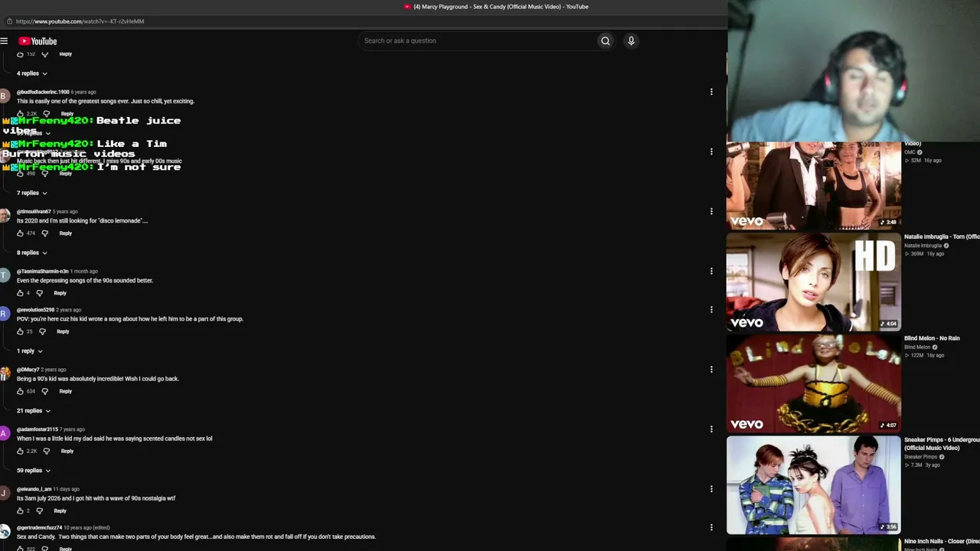Start voice search with the microphone icon
Viewport: 980px width, 551px height.
(x=631, y=41)
